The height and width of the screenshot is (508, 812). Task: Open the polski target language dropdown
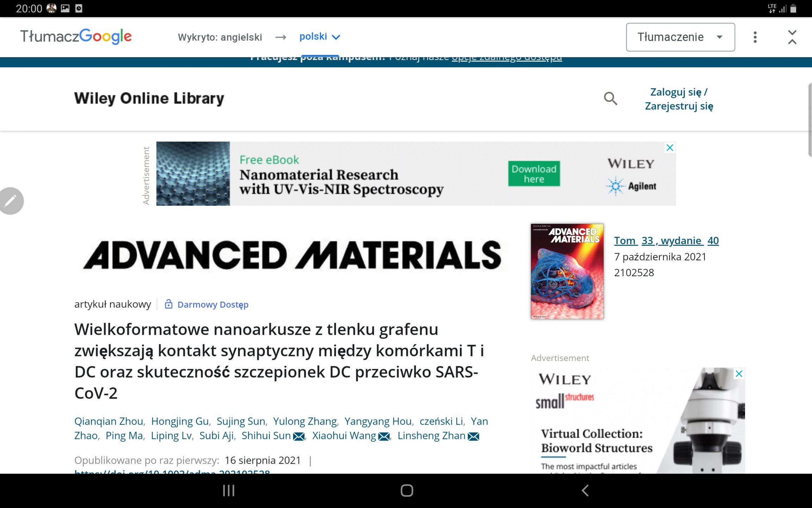(319, 37)
